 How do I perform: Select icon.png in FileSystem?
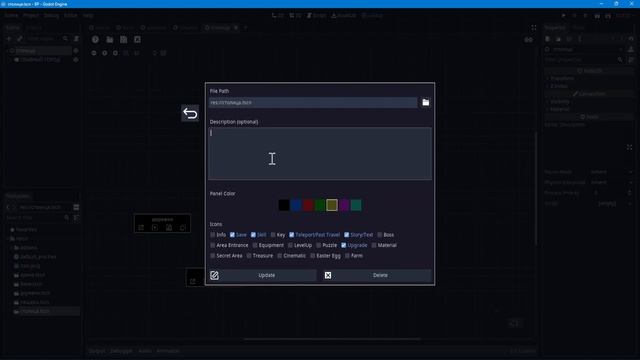pyautogui.click(x=30, y=266)
